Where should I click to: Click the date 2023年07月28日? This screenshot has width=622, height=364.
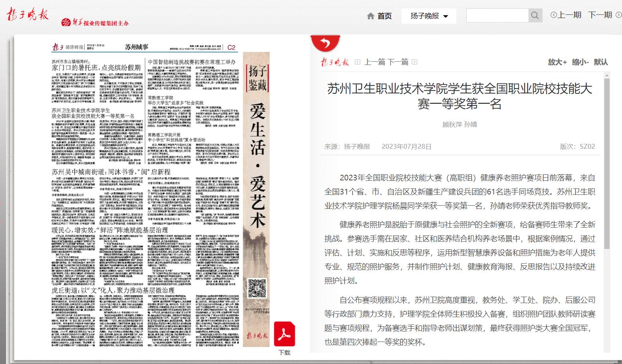(x=406, y=146)
